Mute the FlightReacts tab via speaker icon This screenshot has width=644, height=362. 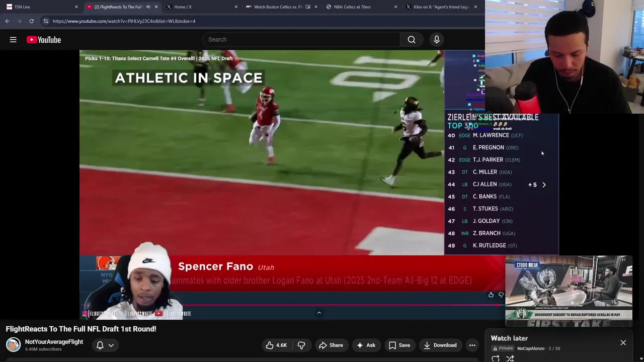click(148, 7)
